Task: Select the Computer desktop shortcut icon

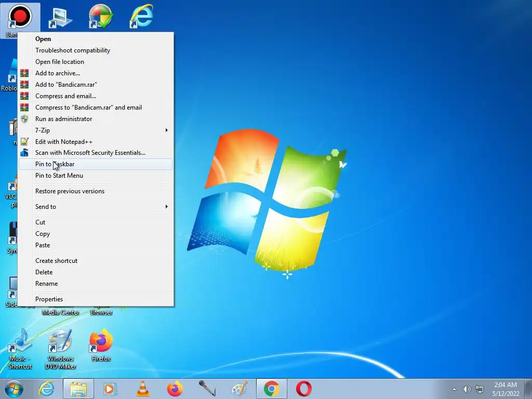Action: 60,17
